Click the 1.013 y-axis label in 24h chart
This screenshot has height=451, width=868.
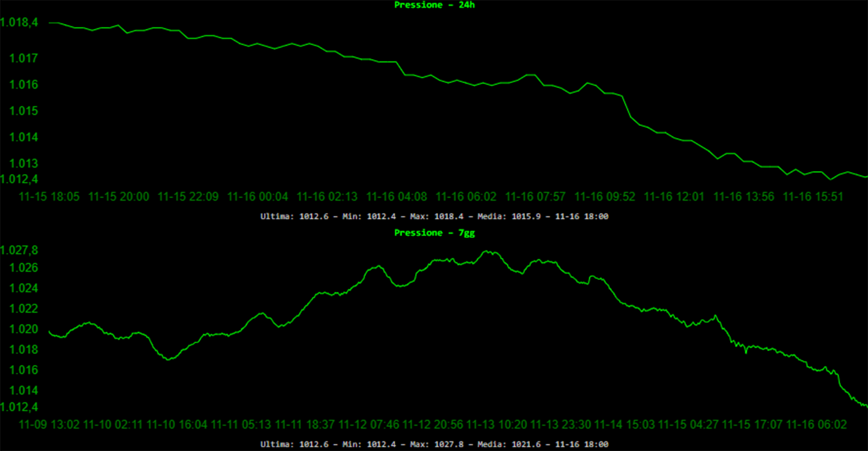pos(23,163)
